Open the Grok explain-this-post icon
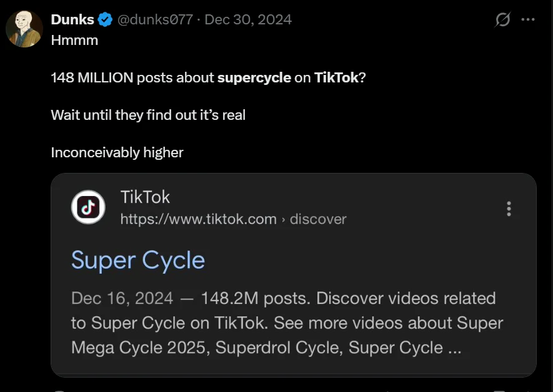Viewport: 553px width, 392px height. pyautogui.click(x=502, y=19)
